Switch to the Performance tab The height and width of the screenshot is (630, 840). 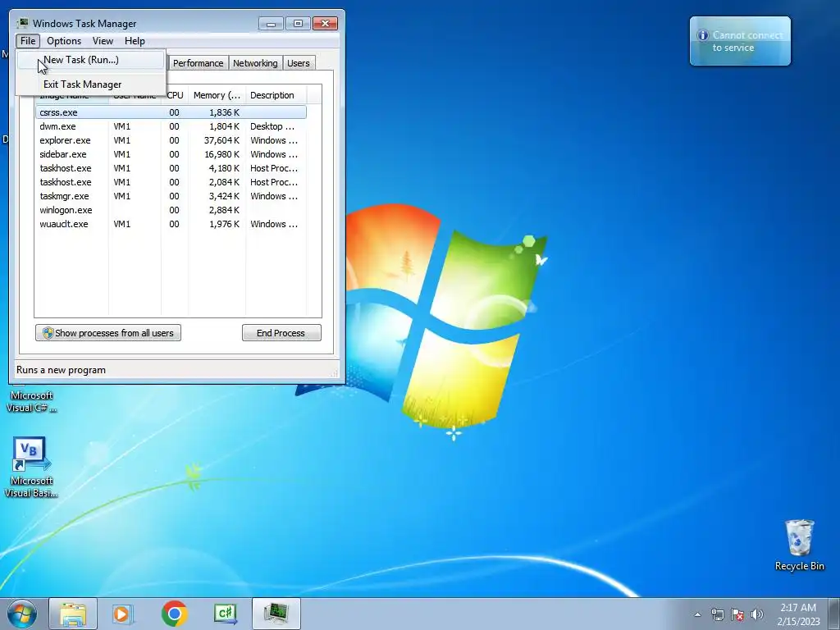point(198,63)
